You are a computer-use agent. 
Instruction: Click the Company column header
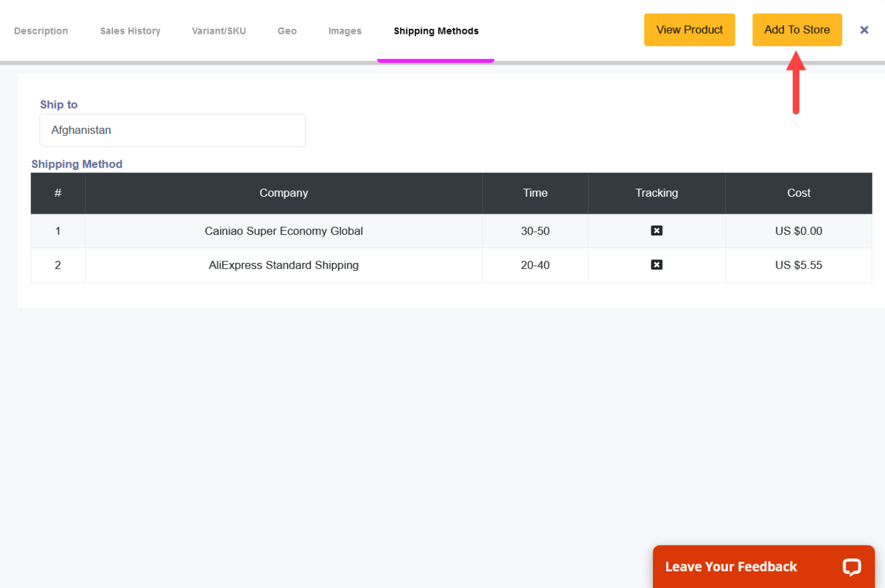point(283,193)
